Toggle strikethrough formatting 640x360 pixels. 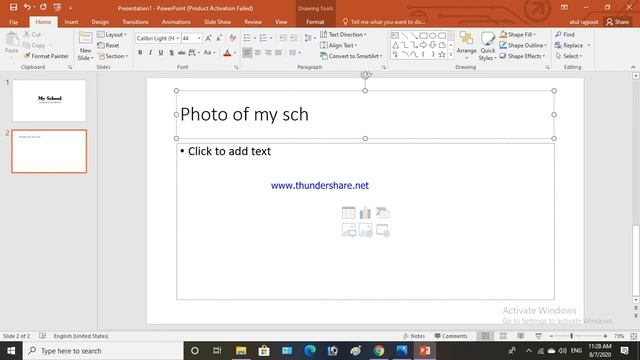[x=182, y=53]
